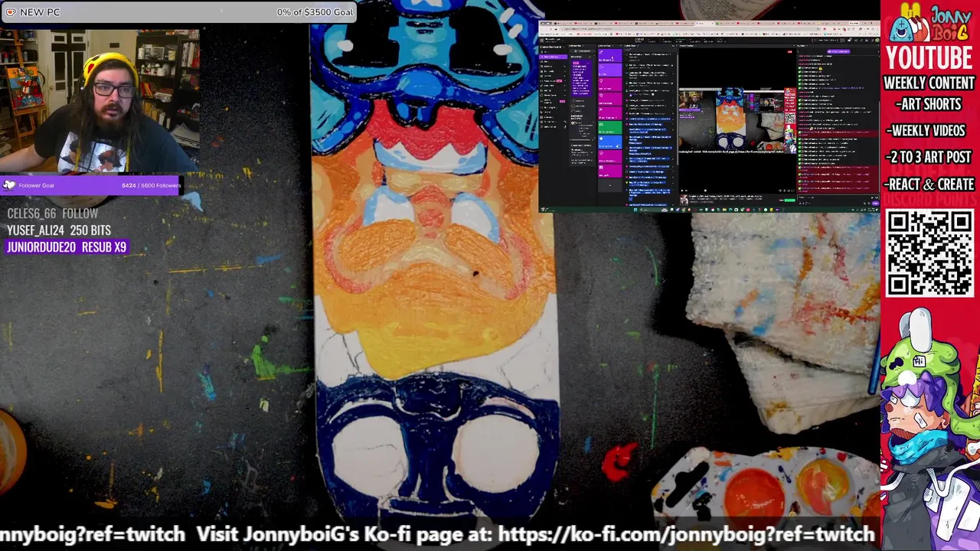The image size is (980, 551).
Task: Open the hamburger menu in Creator Dashboard window
Action: tap(542, 40)
